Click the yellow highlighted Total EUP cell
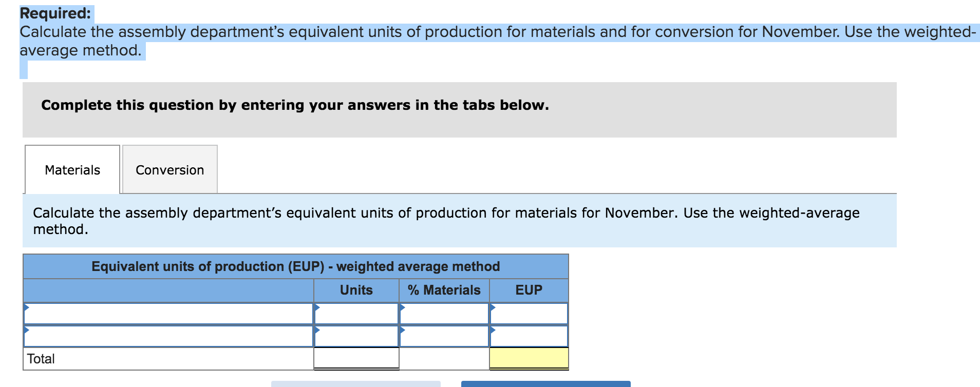The height and width of the screenshot is (387, 980). point(529,359)
